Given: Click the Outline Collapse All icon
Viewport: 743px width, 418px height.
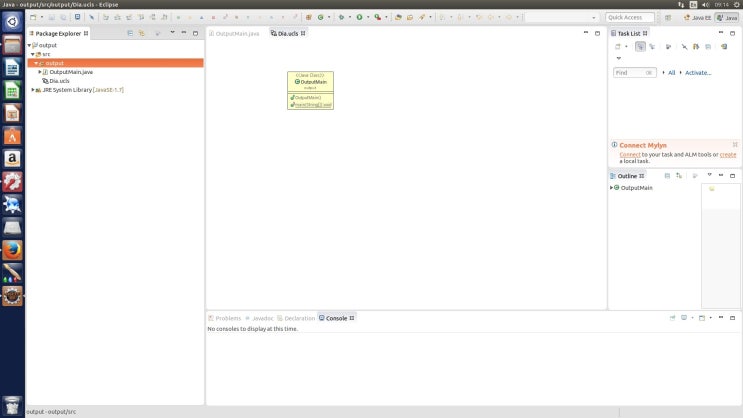Looking at the screenshot, I should tap(667, 176).
